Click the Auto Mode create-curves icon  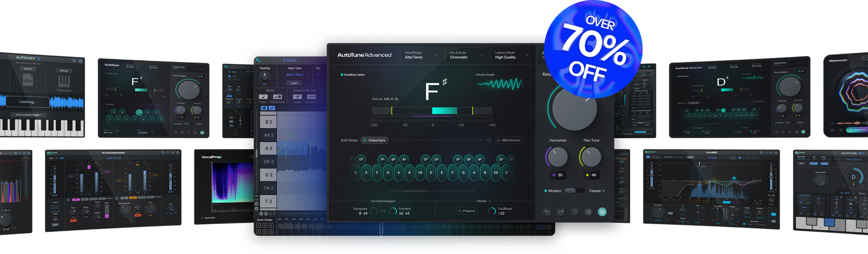pyautogui.click(x=311, y=97)
